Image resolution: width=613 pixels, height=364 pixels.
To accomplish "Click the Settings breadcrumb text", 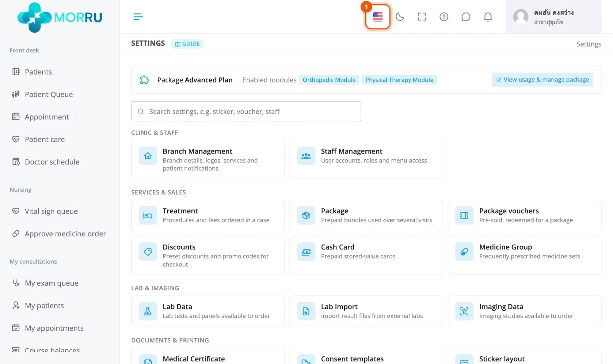I will 589,44.
